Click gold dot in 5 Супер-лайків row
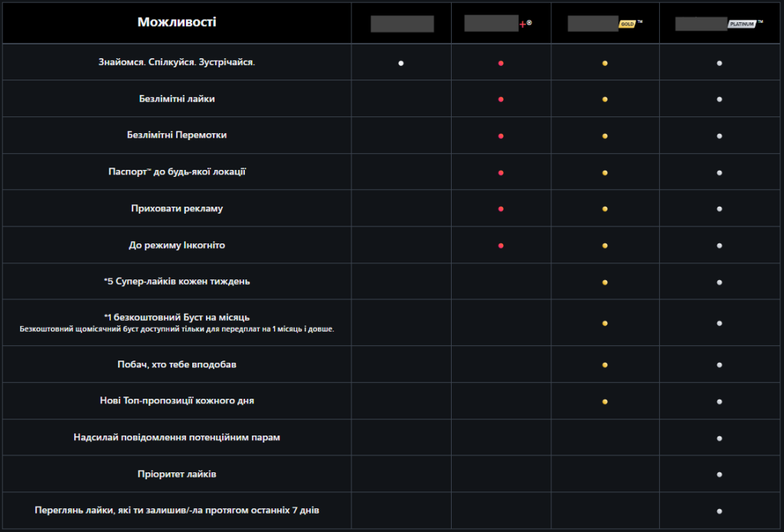784x532 pixels. (605, 282)
